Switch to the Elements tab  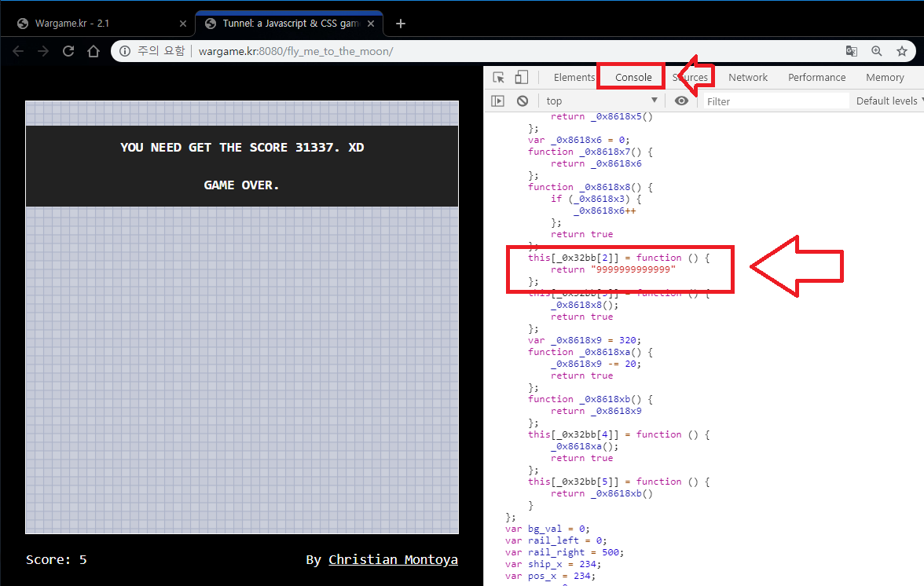(x=574, y=77)
